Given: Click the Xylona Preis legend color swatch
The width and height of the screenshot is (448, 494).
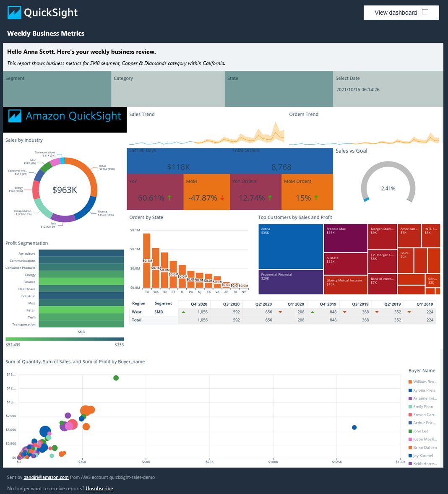Looking at the screenshot, I should (x=410, y=390).
